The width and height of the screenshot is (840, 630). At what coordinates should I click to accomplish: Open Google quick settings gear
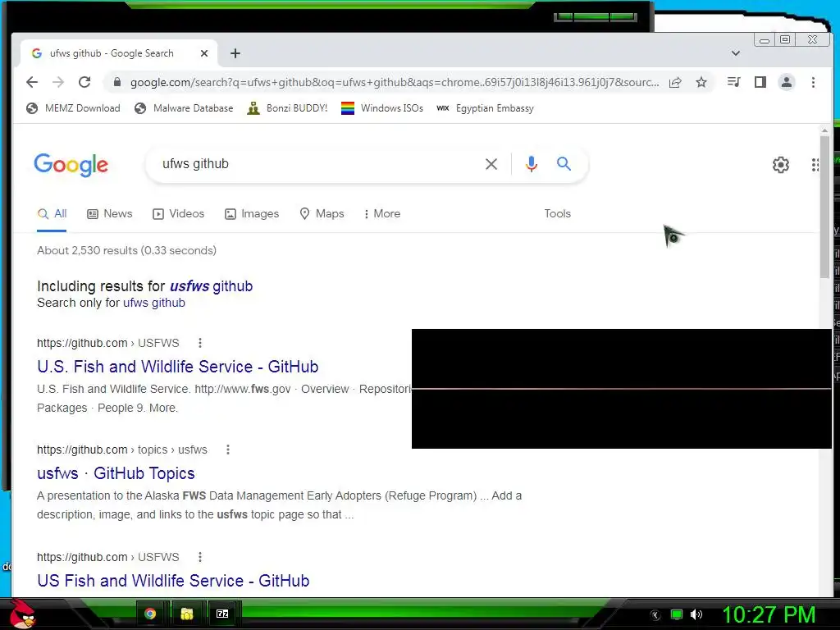pyautogui.click(x=781, y=164)
